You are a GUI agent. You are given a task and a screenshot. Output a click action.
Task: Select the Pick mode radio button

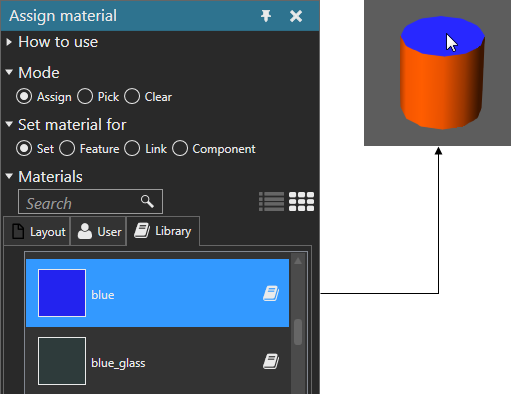85,96
